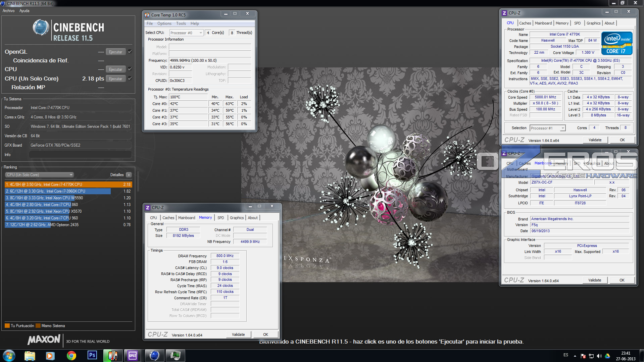Run the CPU test with Ejecutar
Screen dimensions: 644x362
tap(115, 69)
